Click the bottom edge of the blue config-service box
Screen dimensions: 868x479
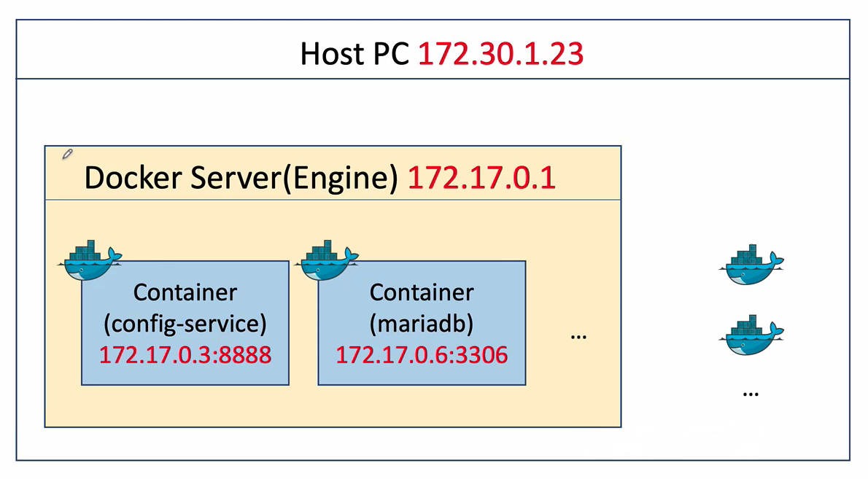(x=185, y=384)
